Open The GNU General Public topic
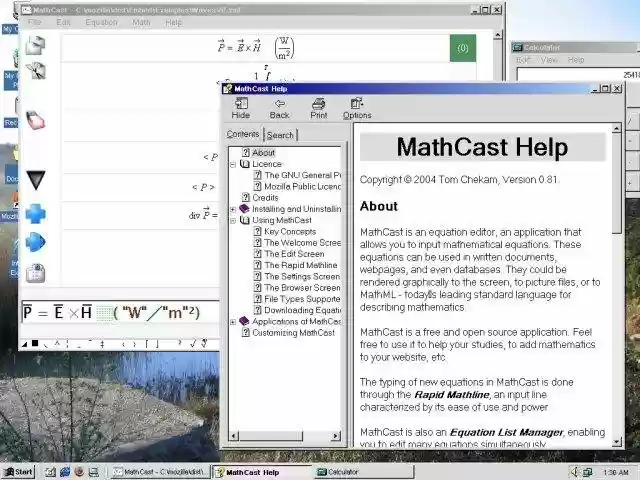Viewport: 640px width, 480px height. (302, 175)
